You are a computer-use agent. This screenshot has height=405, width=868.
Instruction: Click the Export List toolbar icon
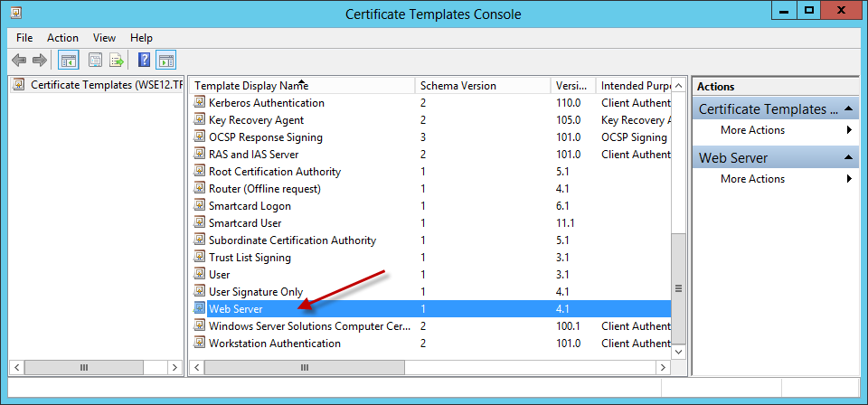[x=117, y=61]
